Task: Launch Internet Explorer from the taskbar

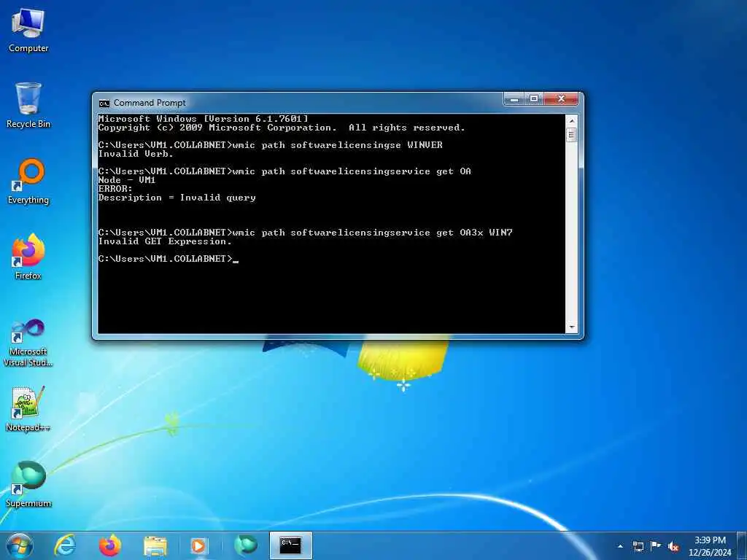Action: coord(65,545)
